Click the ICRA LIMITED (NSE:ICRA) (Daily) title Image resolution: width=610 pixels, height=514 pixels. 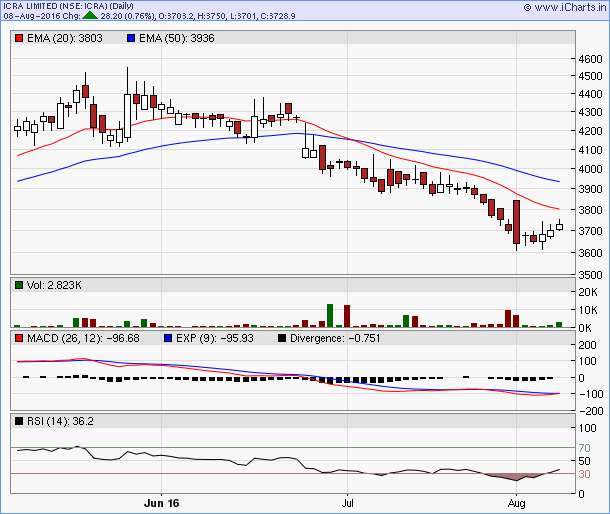click(x=68, y=6)
